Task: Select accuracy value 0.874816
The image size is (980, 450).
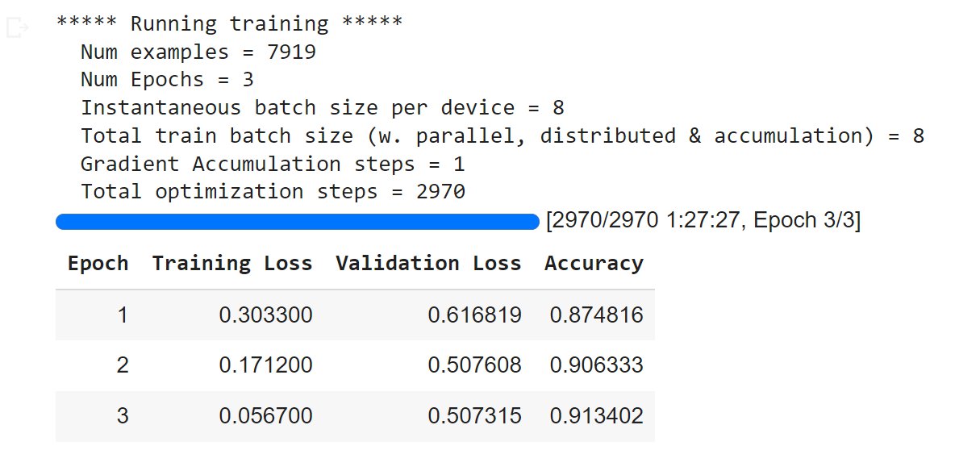Action: (596, 315)
